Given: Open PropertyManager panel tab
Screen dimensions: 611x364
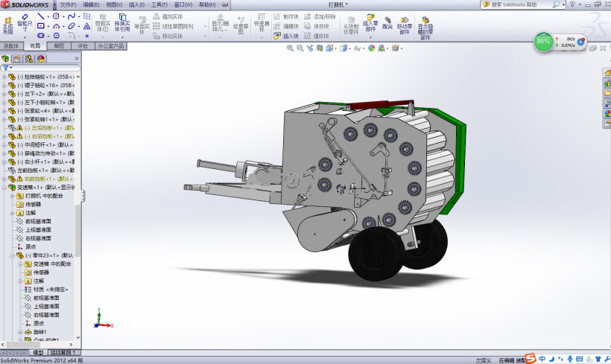Looking at the screenshot, I should (17, 58).
